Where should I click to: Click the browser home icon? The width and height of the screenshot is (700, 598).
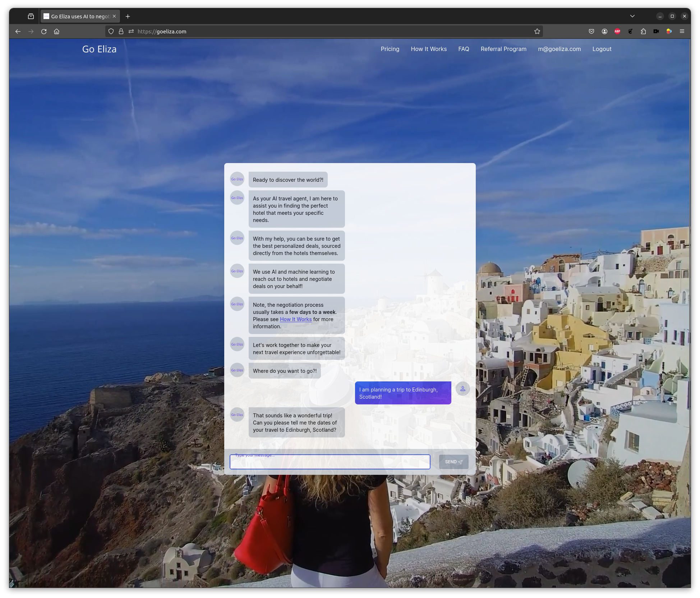pyautogui.click(x=57, y=32)
